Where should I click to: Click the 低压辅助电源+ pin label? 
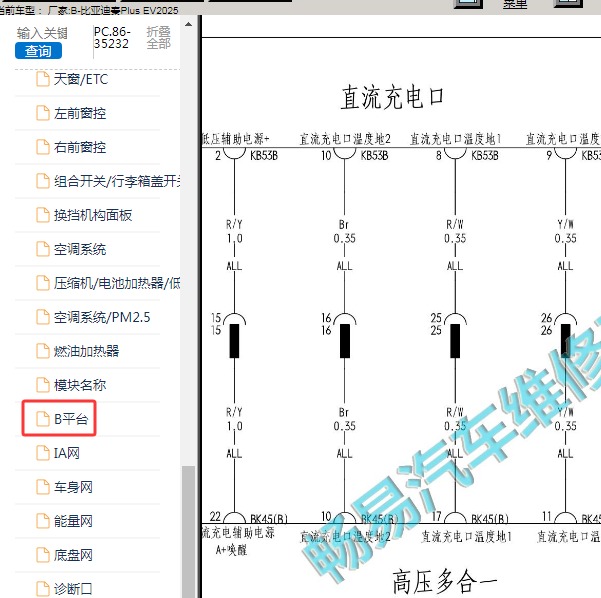236,138
